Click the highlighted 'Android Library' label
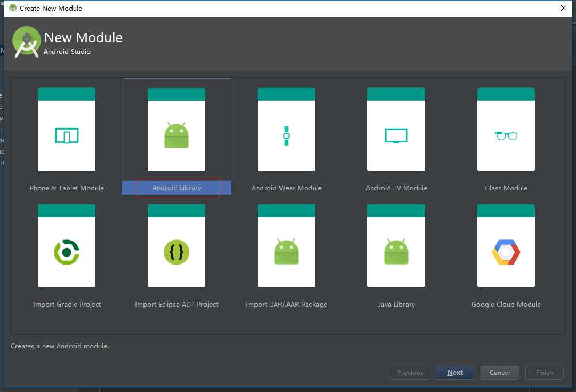 click(177, 188)
